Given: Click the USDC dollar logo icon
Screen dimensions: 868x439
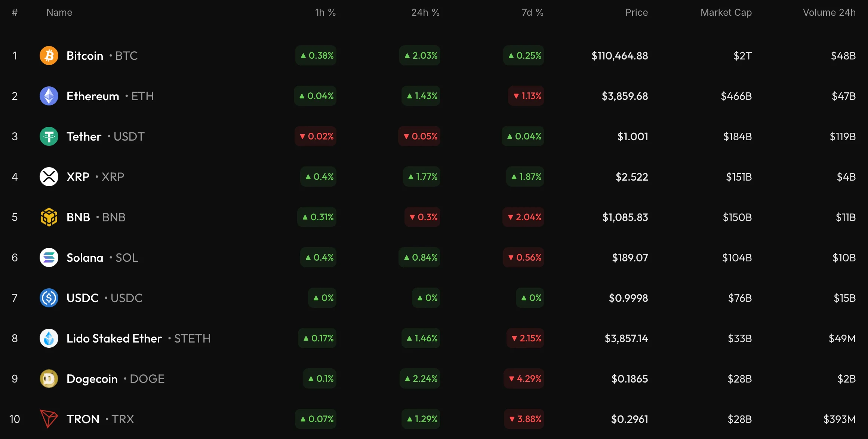Looking at the screenshot, I should pos(49,298).
